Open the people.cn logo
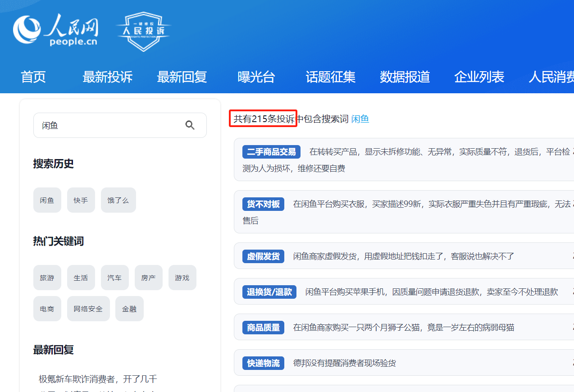This screenshot has width=574, height=392. [x=55, y=31]
